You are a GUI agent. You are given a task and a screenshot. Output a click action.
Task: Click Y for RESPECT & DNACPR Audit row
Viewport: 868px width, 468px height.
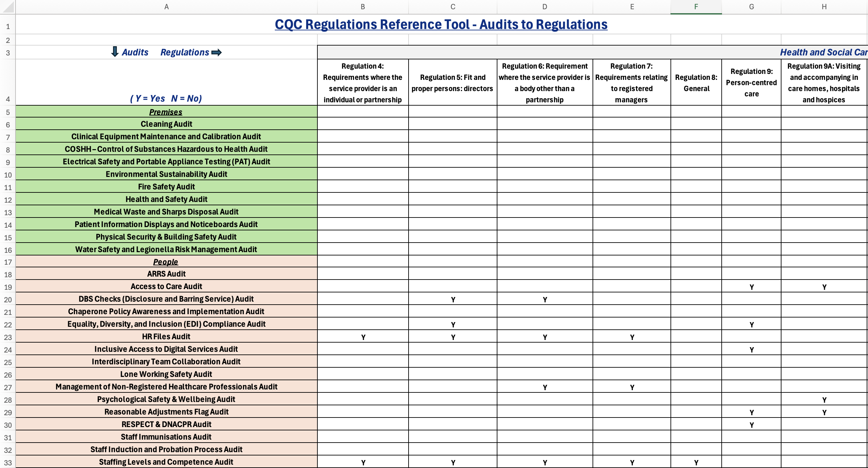click(x=751, y=425)
